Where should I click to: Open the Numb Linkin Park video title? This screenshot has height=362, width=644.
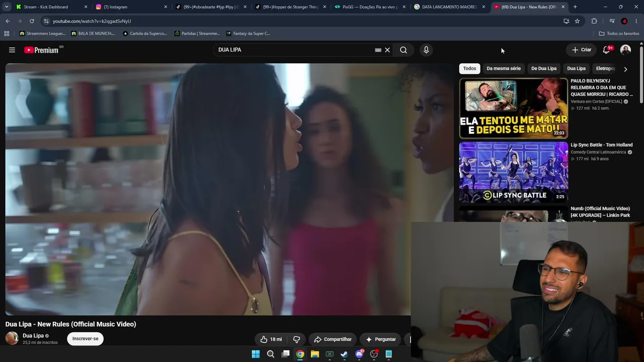tap(600, 212)
